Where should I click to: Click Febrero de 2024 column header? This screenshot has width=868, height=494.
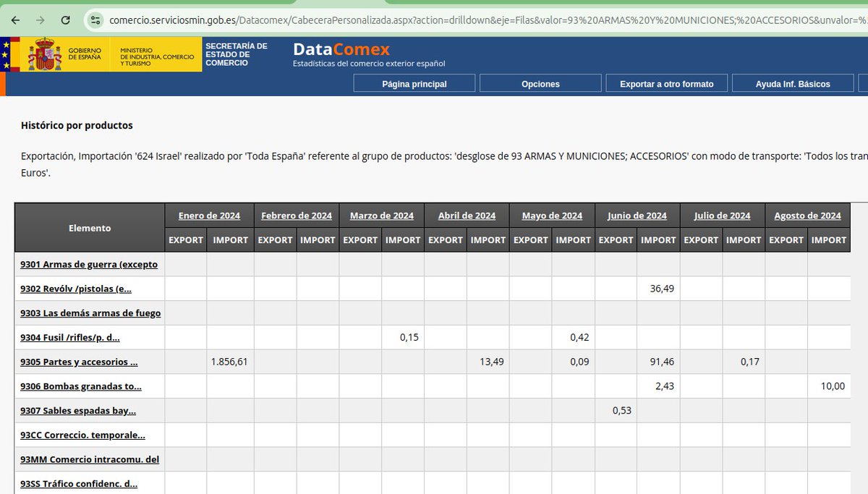pyautogui.click(x=297, y=216)
